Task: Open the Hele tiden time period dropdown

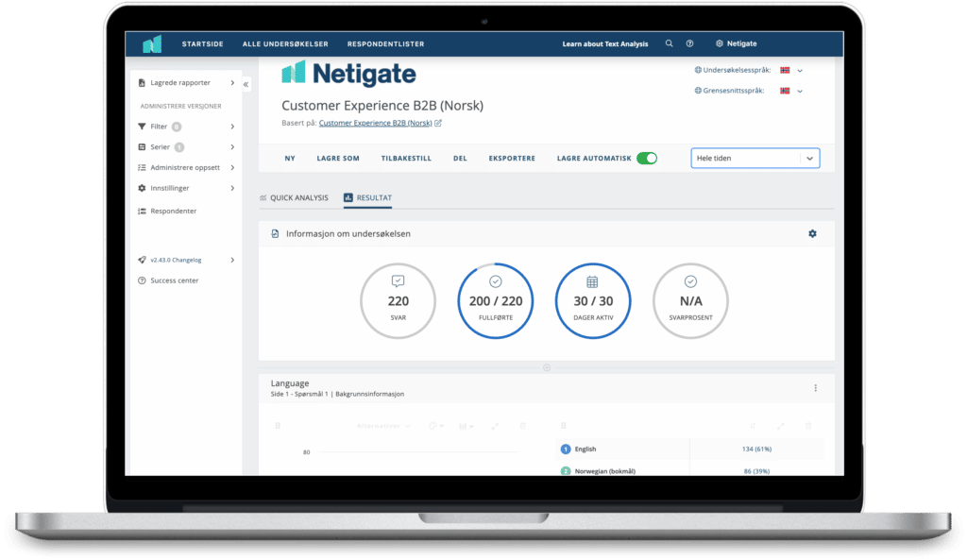Action: (755, 159)
